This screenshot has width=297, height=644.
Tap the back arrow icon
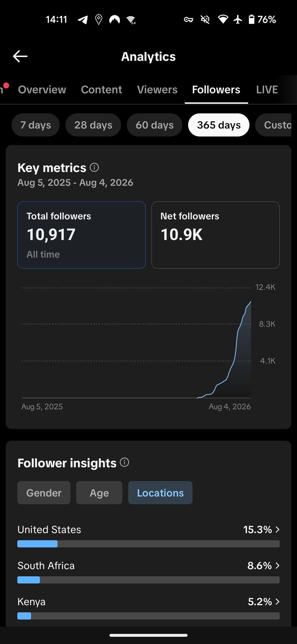[20, 56]
